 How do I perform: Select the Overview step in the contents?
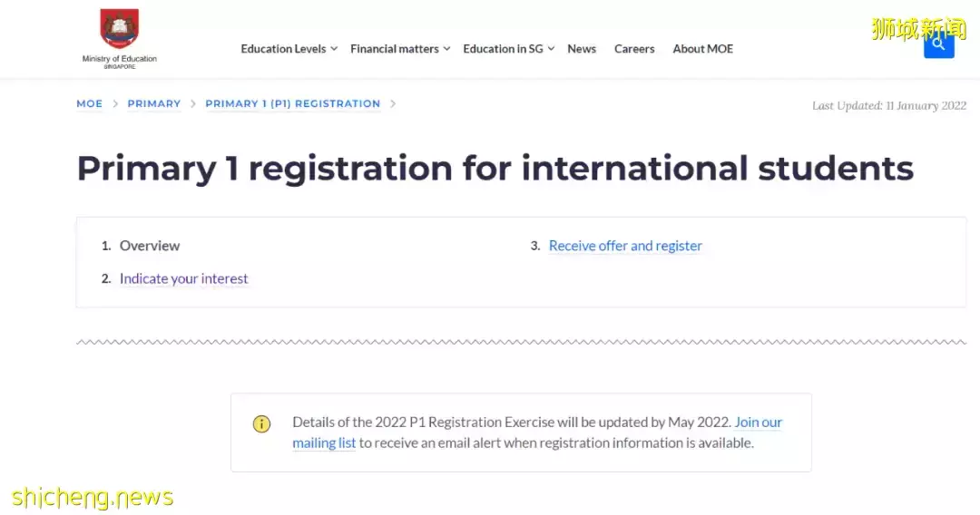150,246
